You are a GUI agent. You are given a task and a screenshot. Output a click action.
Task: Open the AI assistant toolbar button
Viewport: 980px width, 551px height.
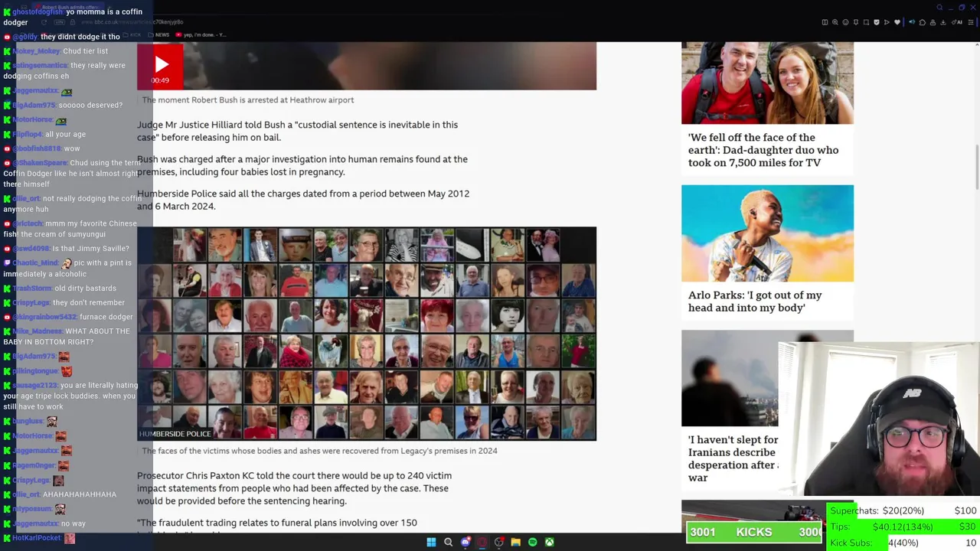[957, 22]
